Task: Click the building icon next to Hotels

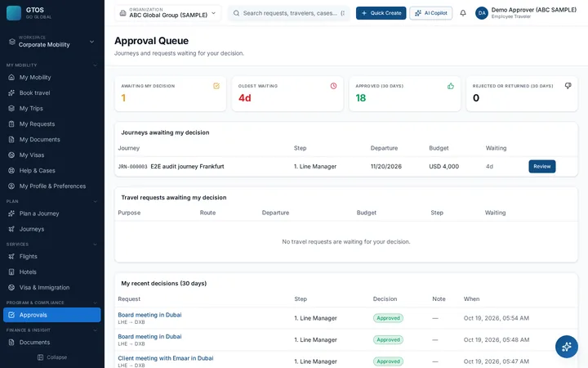Action: point(11,272)
